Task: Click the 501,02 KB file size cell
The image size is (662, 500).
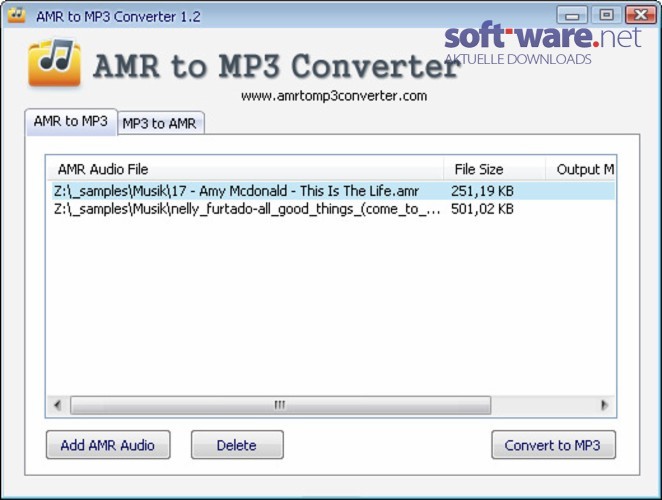Action: click(x=482, y=209)
